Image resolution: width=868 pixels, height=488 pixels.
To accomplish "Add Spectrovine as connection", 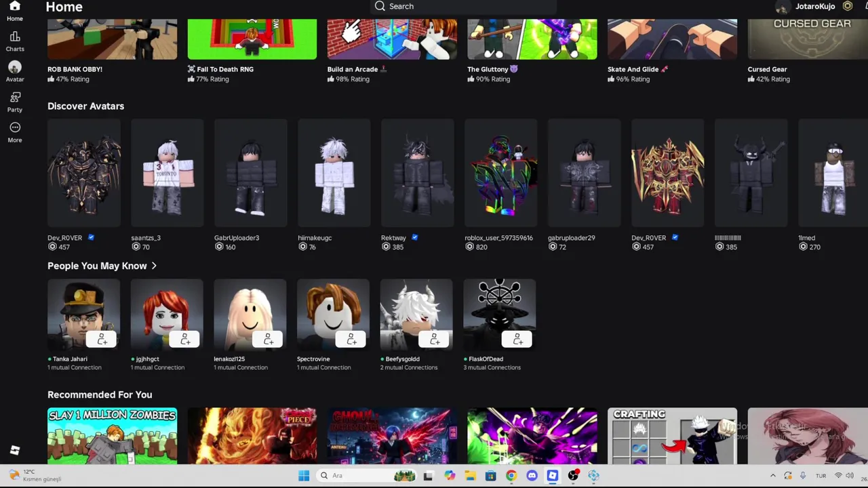I will (351, 339).
